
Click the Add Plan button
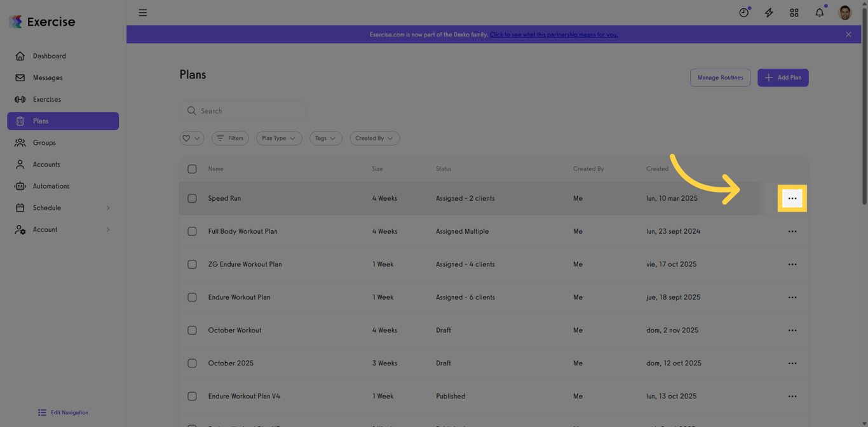coord(783,78)
